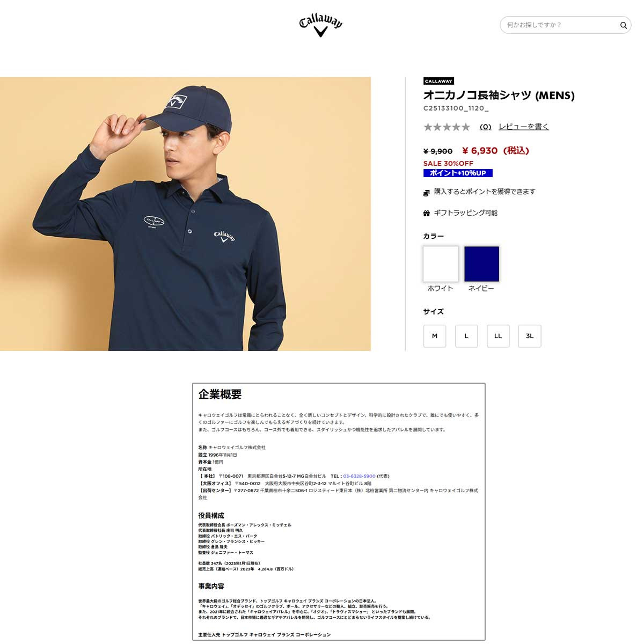
Task: Click the SALE 30%OFF label
Action: (448, 163)
